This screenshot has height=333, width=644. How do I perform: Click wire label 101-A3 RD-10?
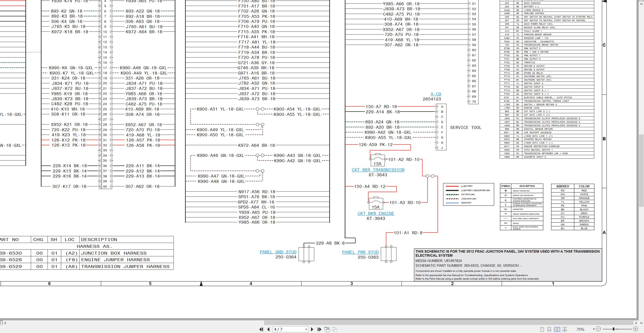[405, 203]
